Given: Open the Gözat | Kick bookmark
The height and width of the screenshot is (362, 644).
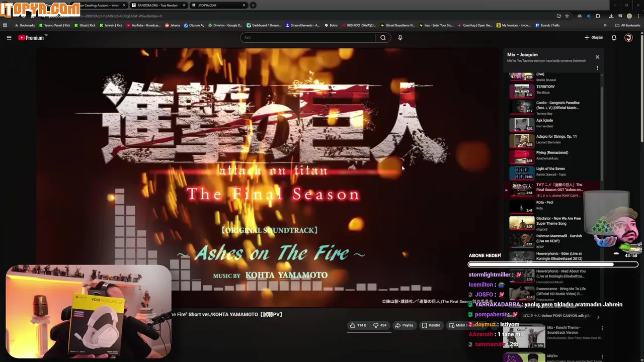Looking at the screenshot, I should [85, 25].
